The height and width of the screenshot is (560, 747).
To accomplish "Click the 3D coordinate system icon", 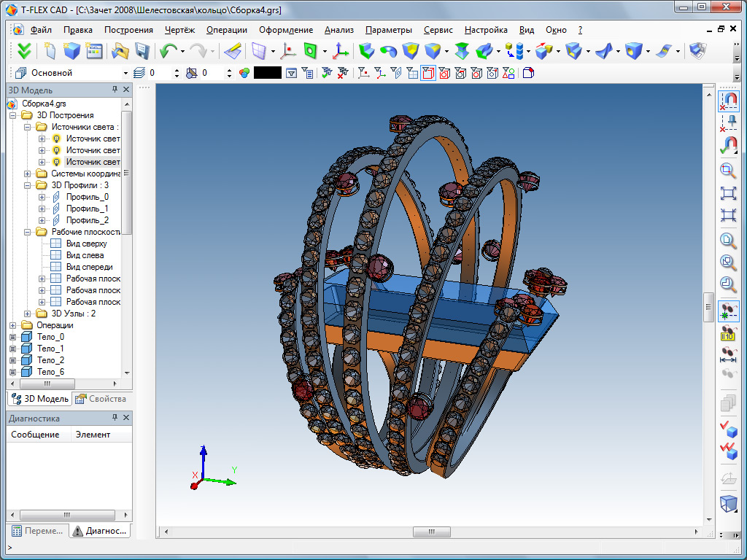I will point(340,51).
